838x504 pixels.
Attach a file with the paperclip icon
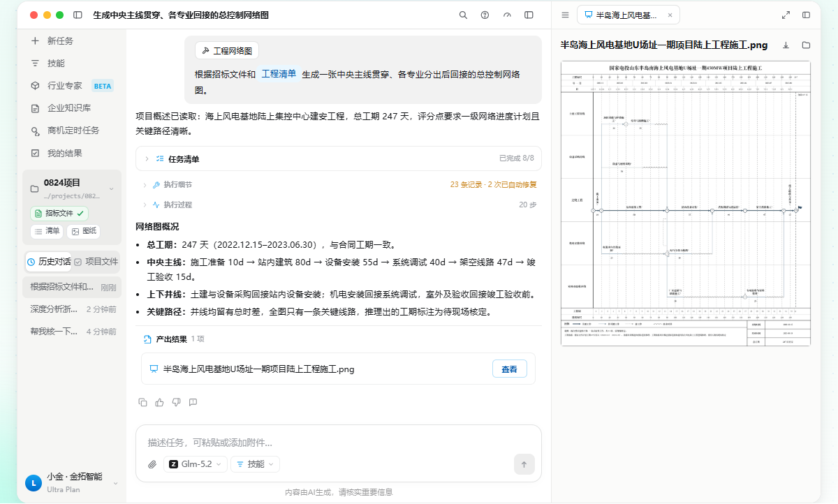point(152,464)
